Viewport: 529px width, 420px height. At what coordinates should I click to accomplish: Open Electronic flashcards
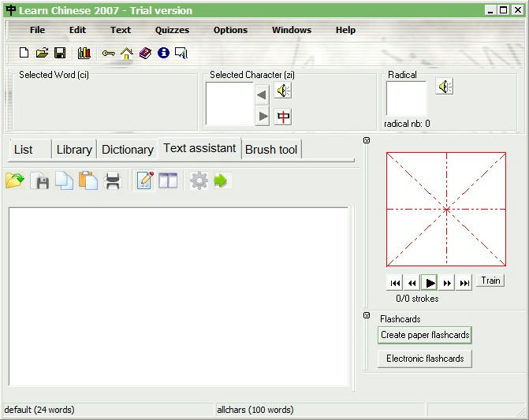pos(425,359)
